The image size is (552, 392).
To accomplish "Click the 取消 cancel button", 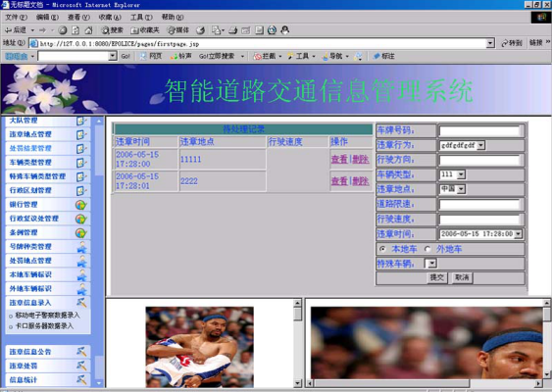I will (x=462, y=277).
